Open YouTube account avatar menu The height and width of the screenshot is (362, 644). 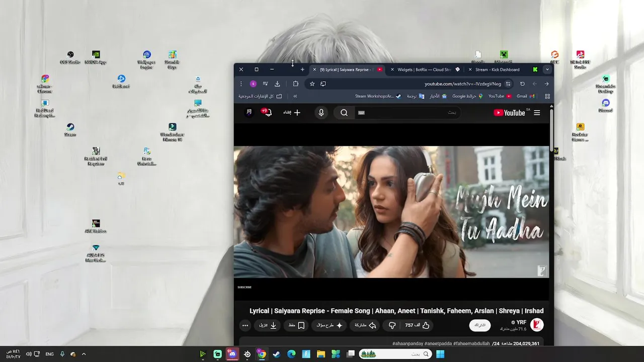[249, 113]
